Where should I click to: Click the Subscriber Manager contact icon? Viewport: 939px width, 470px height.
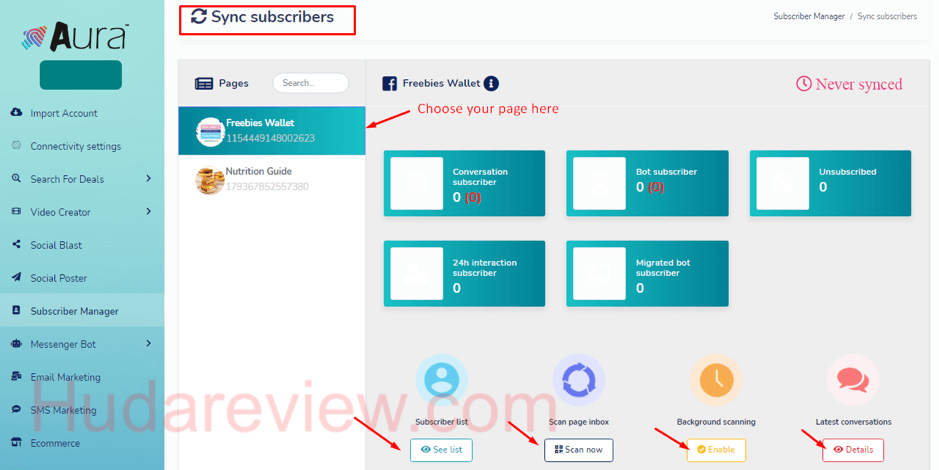pos(17,310)
